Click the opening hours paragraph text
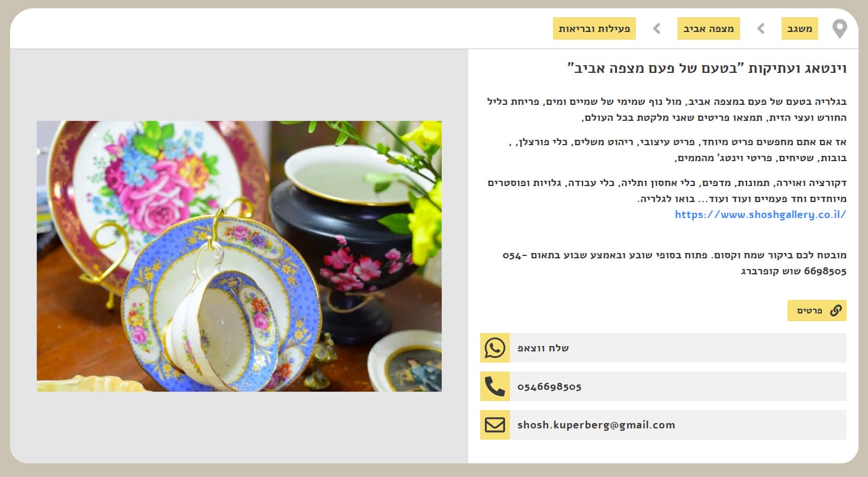 click(x=674, y=263)
